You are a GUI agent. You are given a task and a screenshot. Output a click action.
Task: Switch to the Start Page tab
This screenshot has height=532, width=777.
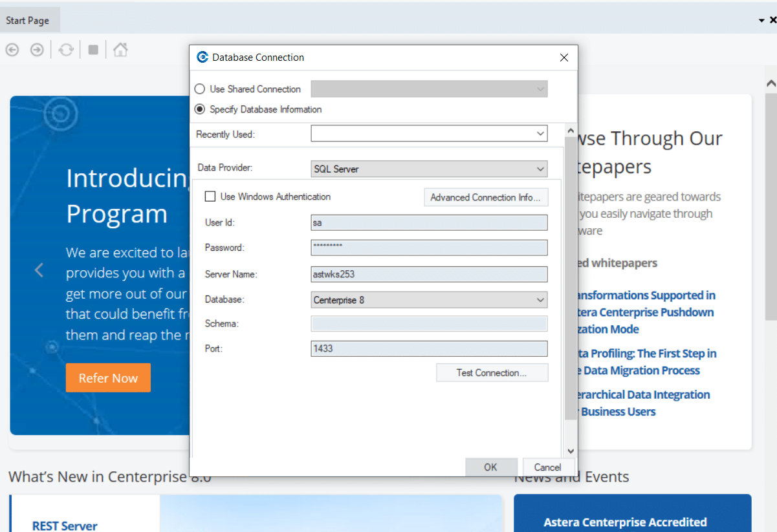point(28,21)
